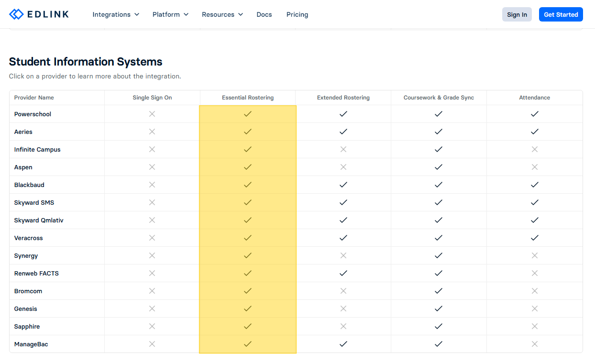The height and width of the screenshot is (364, 595).
Task: Click Infinite Campus' Extended Rostering X mark
Action: pyautogui.click(x=343, y=149)
